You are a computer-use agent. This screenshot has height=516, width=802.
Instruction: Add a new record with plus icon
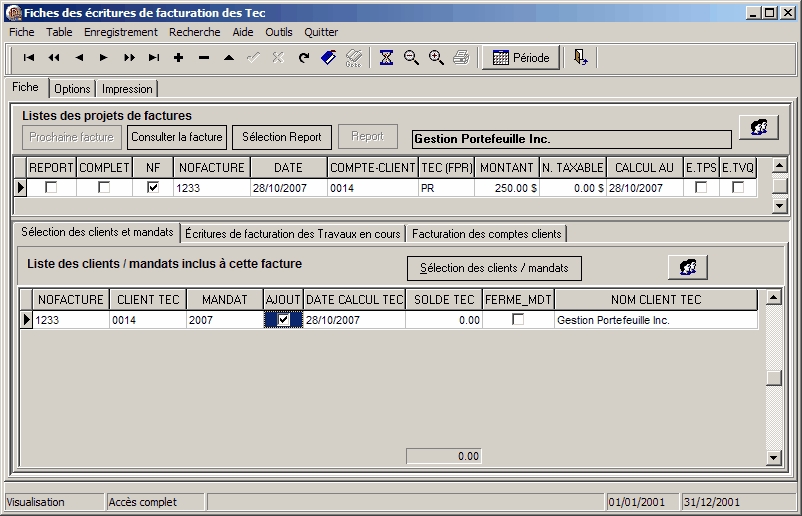click(179, 58)
